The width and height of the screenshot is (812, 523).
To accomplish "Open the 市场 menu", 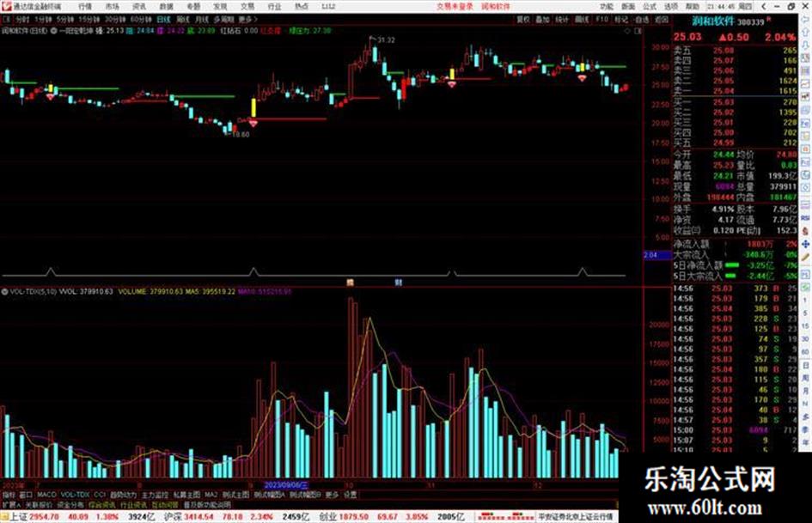I will click(x=112, y=7).
